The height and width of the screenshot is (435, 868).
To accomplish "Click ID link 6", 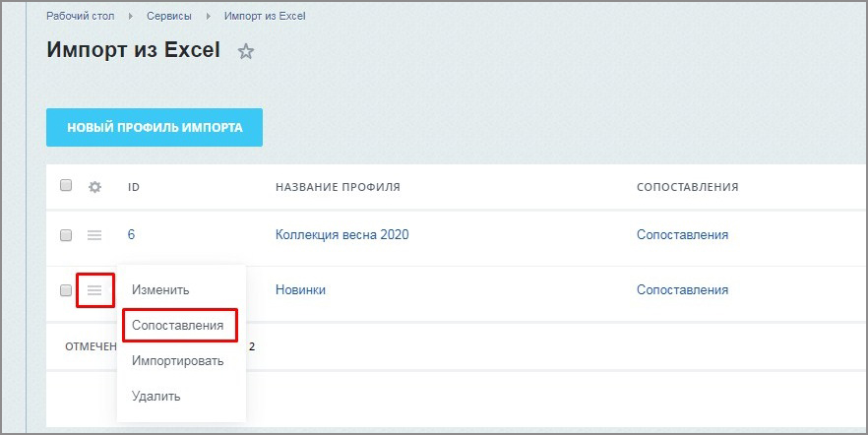I will (132, 235).
